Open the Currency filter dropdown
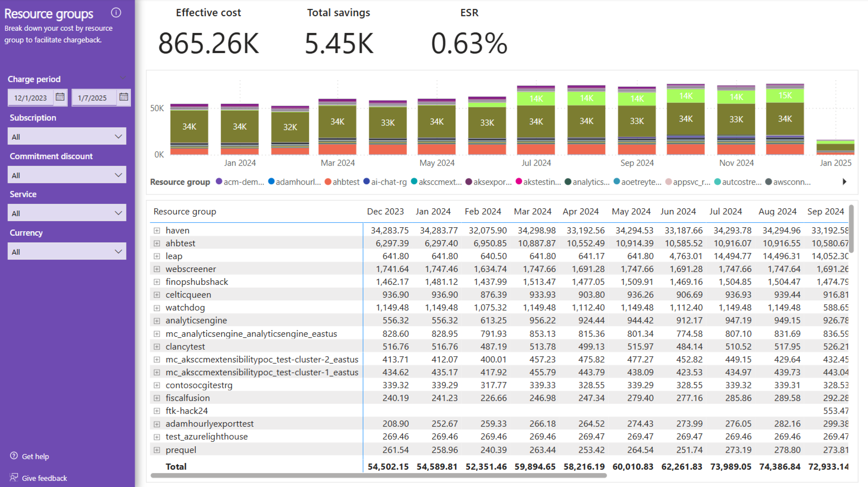The image size is (868, 487). [67, 251]
